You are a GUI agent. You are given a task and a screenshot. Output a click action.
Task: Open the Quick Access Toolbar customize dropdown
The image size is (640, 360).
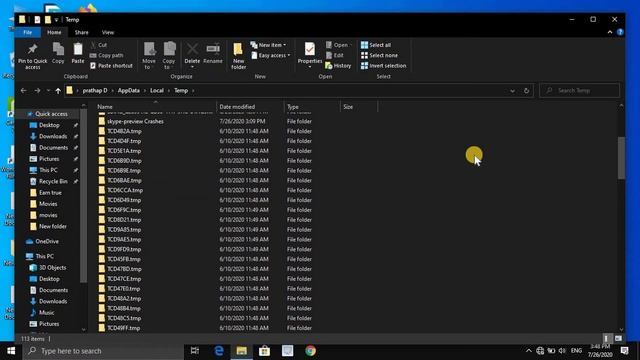pyautogui.click(x=56, y=20)
